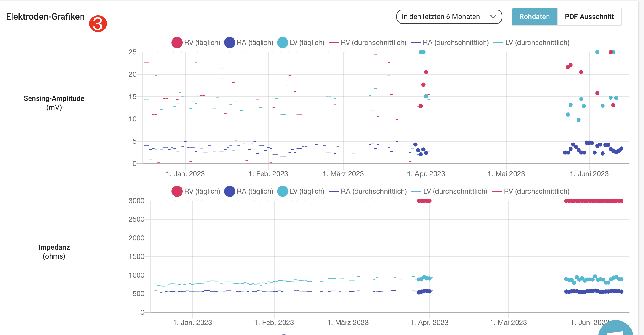This screenshot has height=335, width=644.
Task: Hide RV (durchschnittlich) line in Impedanz chart
Action: (x=531, y=191)
